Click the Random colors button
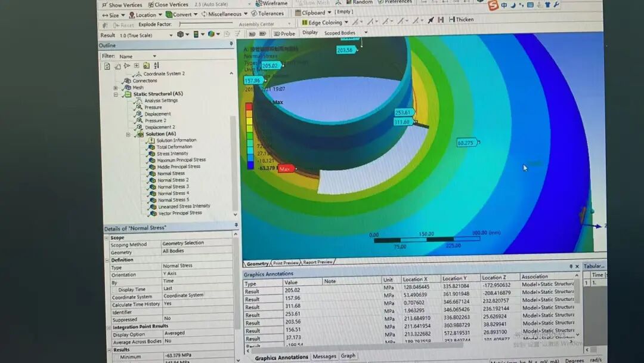The height and width of the screenshot is (363, 644). pos(359,2)
